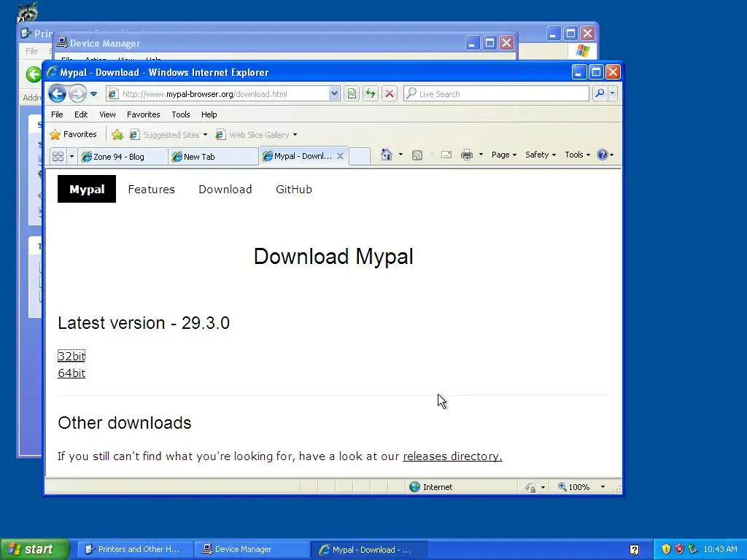Screen dimensions: 747x560
Task: Open search provider options dropdown arrow
Action: [x=613, y=94]
